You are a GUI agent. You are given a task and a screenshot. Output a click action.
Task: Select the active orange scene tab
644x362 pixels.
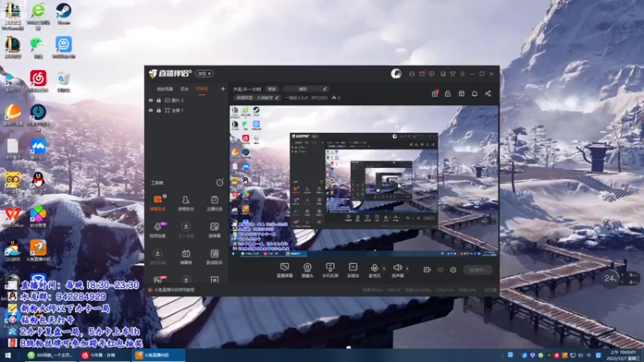(x=202, y=88)
